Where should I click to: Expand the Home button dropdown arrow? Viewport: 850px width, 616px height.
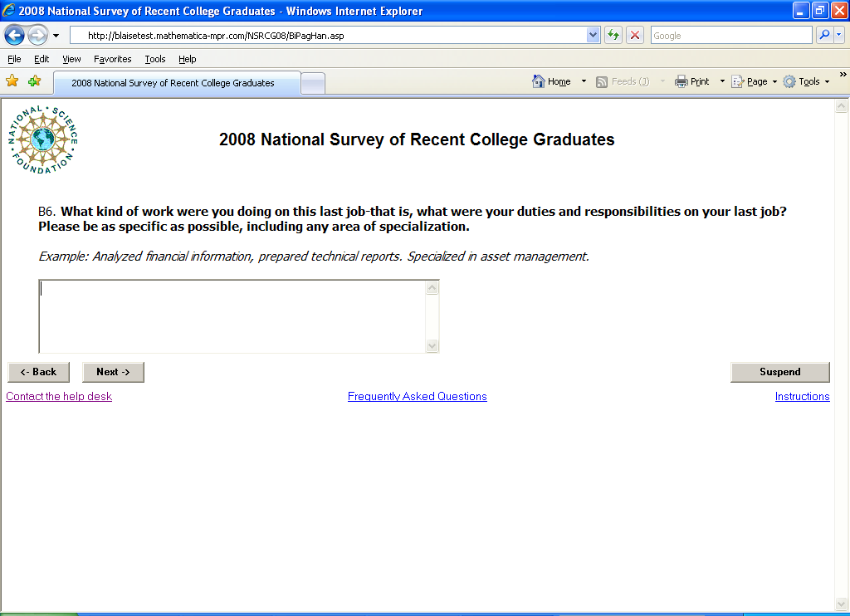click(584, 81)
